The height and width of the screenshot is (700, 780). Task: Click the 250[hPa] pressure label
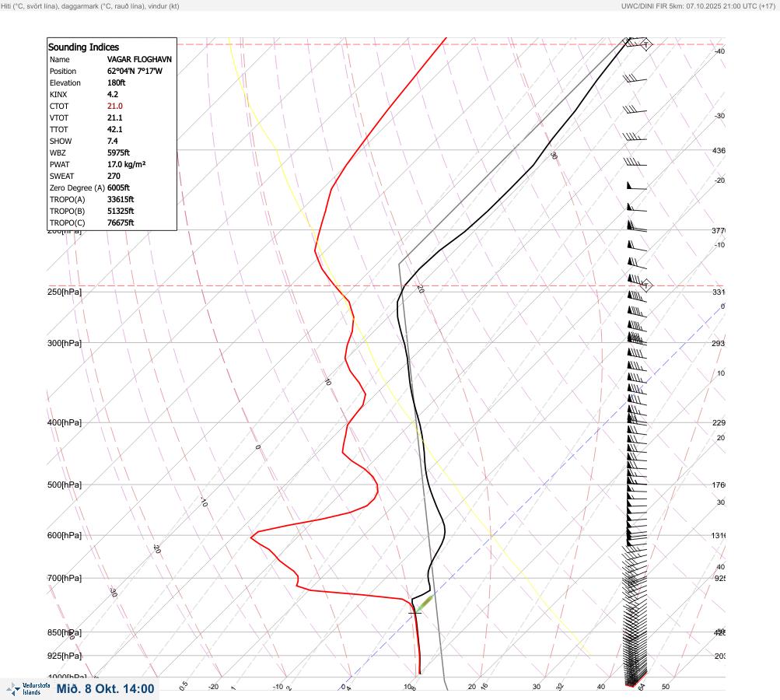[x=65, y=292]
